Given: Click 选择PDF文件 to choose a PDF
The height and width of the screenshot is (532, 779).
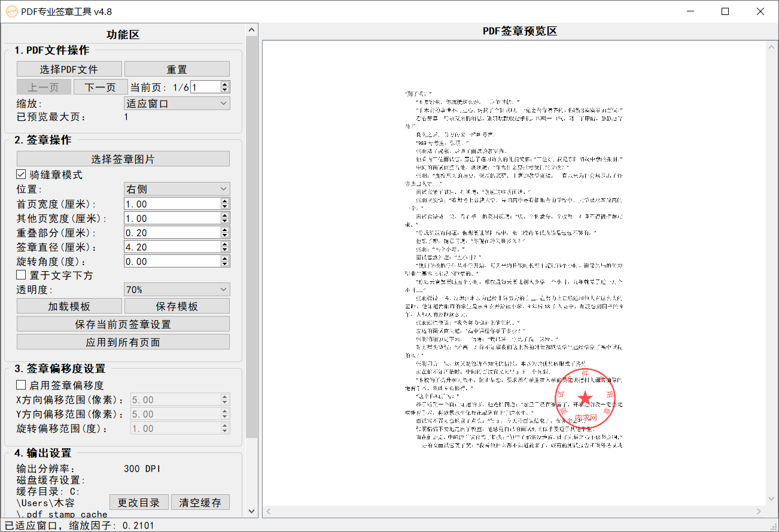Looking at the screenshot, I should (68, 69).
